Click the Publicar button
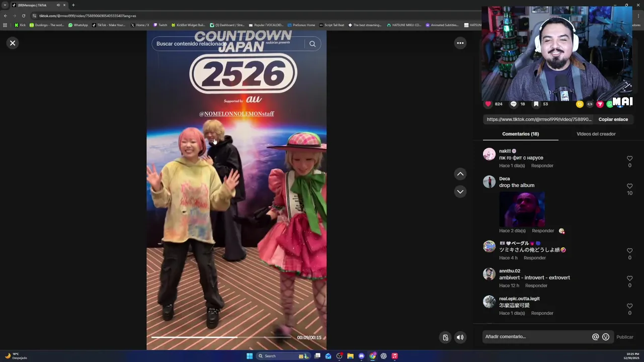Screen dimensions: 644x362 coord(625,337)
